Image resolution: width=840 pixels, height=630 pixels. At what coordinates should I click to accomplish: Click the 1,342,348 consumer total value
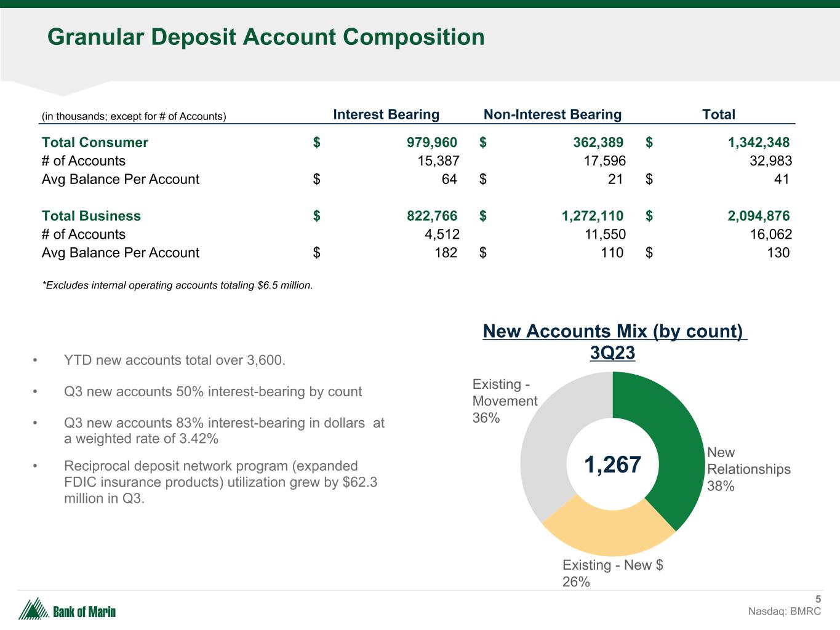(758, 143)
